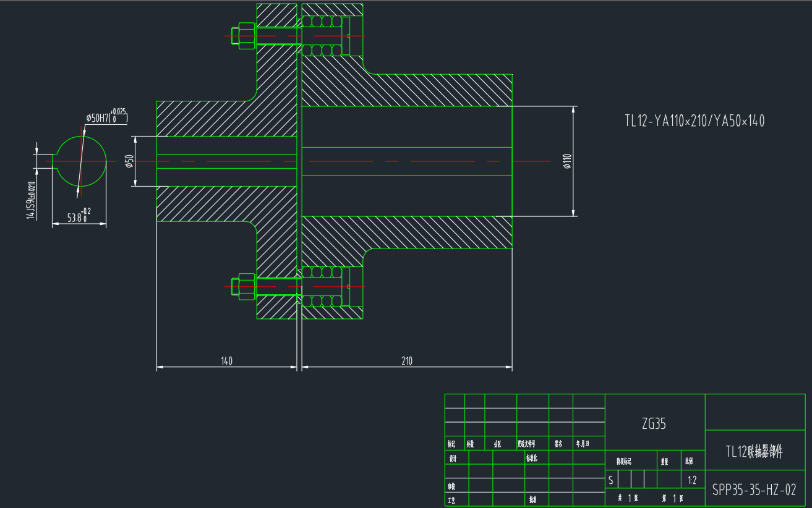
Task: Click the SPP35-35-HZ-02 drawing number
Action: [754, 491]
